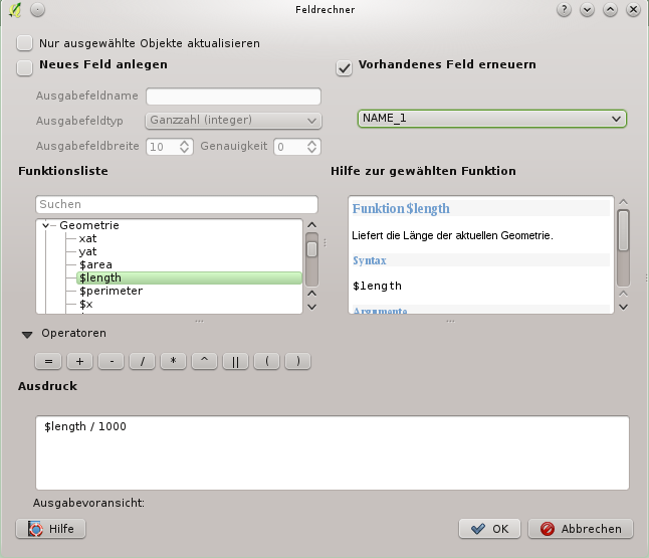Select '$area' in the function list
This screenshot has width=649, height=558.
tap(96, 265)
